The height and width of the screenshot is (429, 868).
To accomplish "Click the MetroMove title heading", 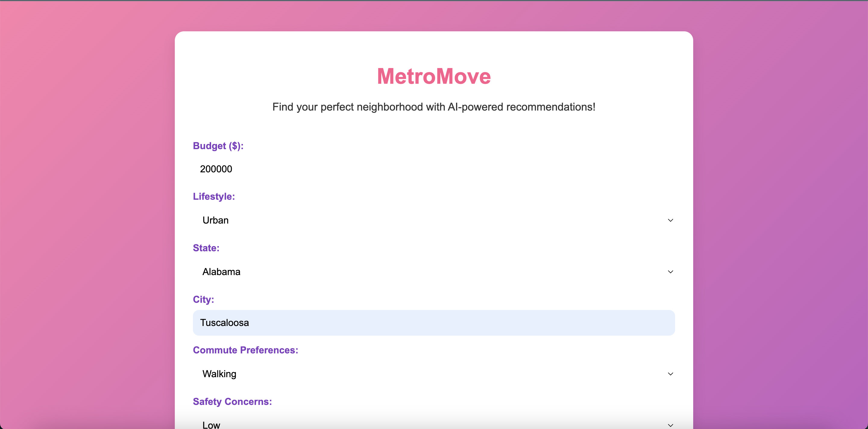I will pyautogui.click(x=434, y=76).
